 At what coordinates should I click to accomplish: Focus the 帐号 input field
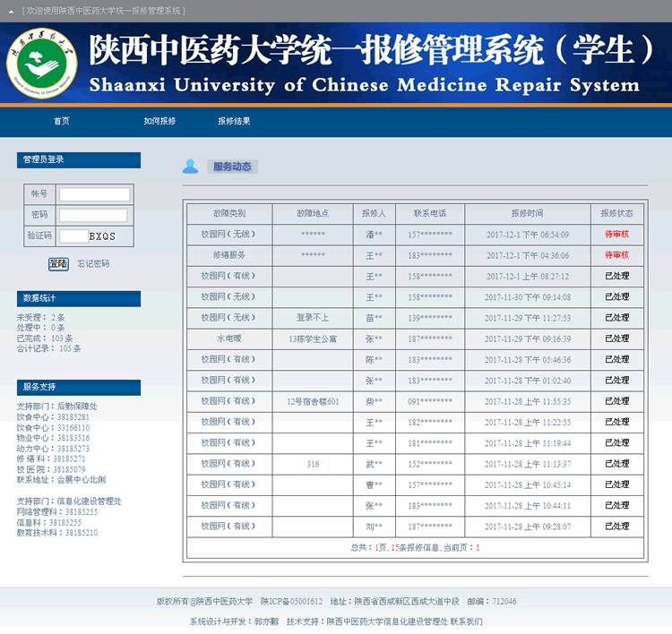point(94,194)
